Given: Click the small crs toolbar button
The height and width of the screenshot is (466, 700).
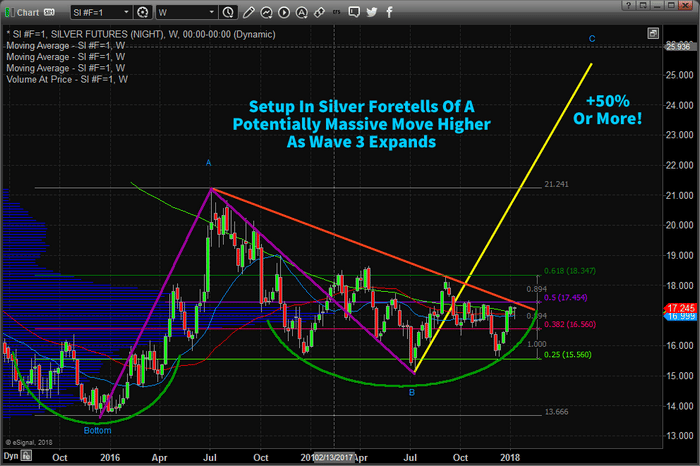Looking at the screenshot, I should point(337,12).
